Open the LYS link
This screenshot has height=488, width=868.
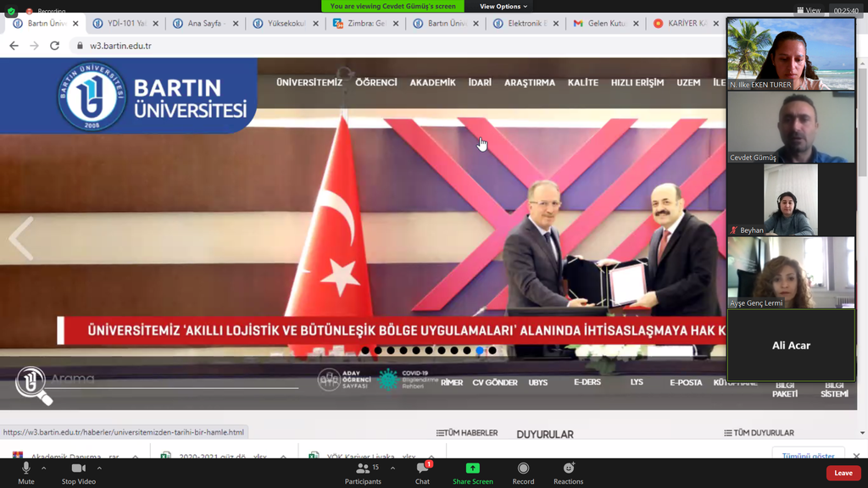(x=637, y=382)
